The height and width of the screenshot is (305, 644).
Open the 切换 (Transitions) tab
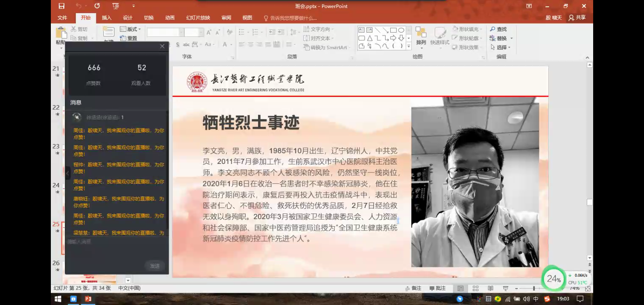pyautogui.click(x=149, y=18)
